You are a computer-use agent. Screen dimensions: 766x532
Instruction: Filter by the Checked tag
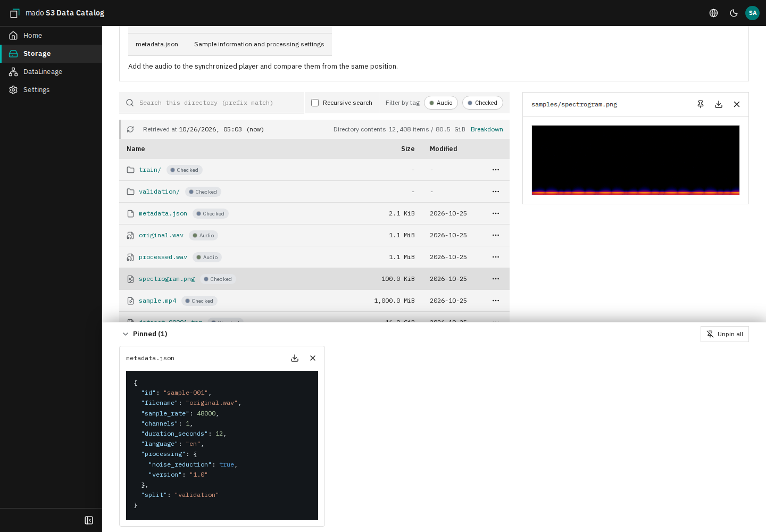(482, 103)
